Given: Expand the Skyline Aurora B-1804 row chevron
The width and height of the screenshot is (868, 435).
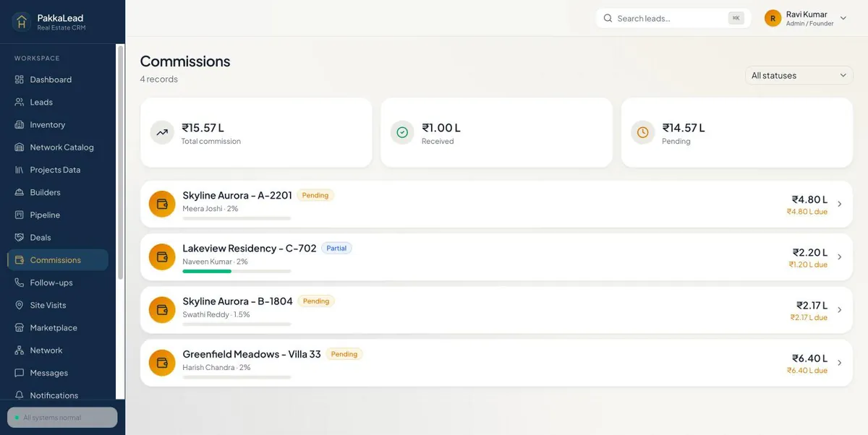Looking at the screenshot, I should tap(840, 310).
